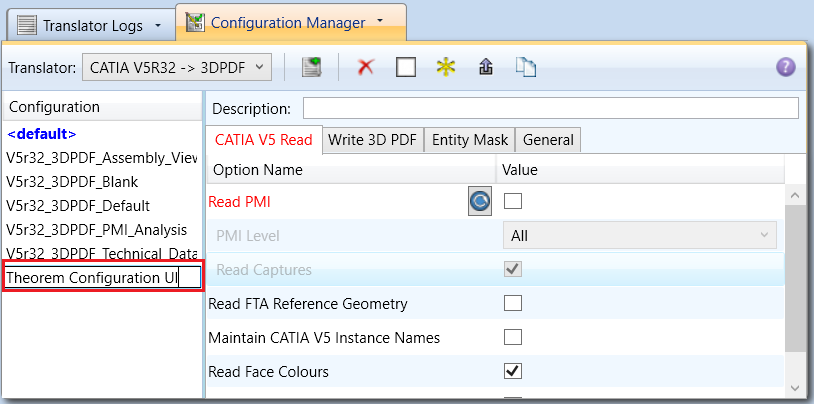This screenshot has height=404, width=814.
Task: Open the PMI Level dropdown showing All
Action: (640, 235)
